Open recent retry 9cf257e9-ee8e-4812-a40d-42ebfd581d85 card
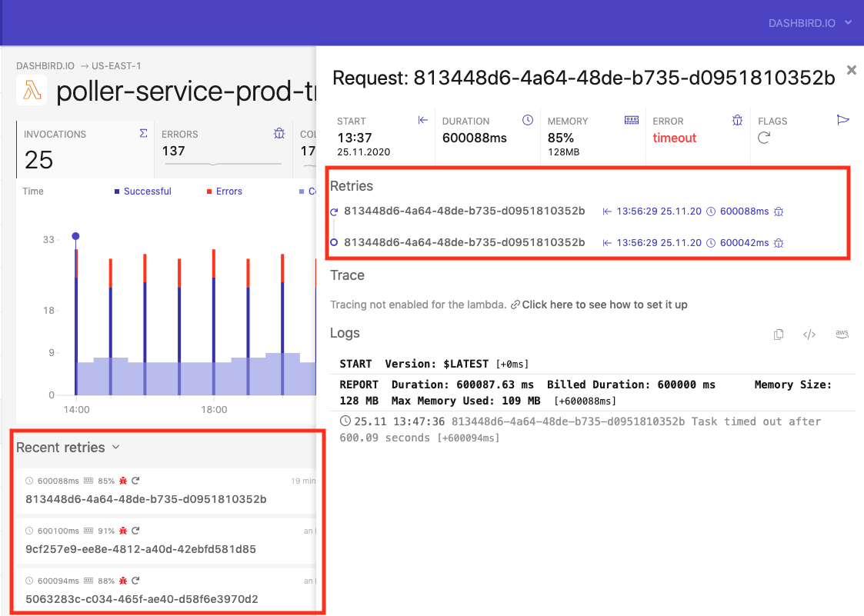 click(166, 541)
